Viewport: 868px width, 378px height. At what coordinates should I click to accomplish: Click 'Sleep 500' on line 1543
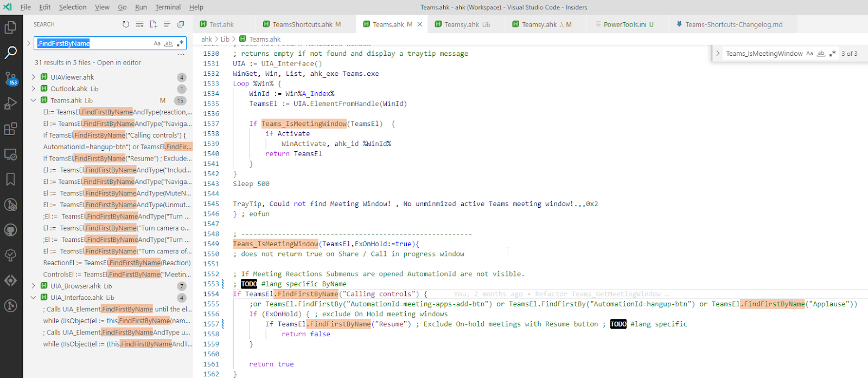pos(251,184)
